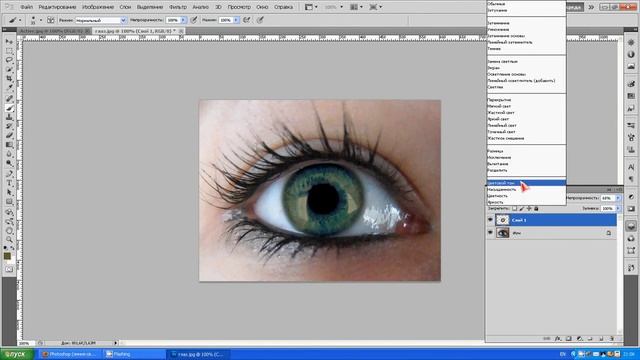The width and height of the screenshot is (640, 360).
Task: Click the status bar zoom 100% field
Action: 27,343
